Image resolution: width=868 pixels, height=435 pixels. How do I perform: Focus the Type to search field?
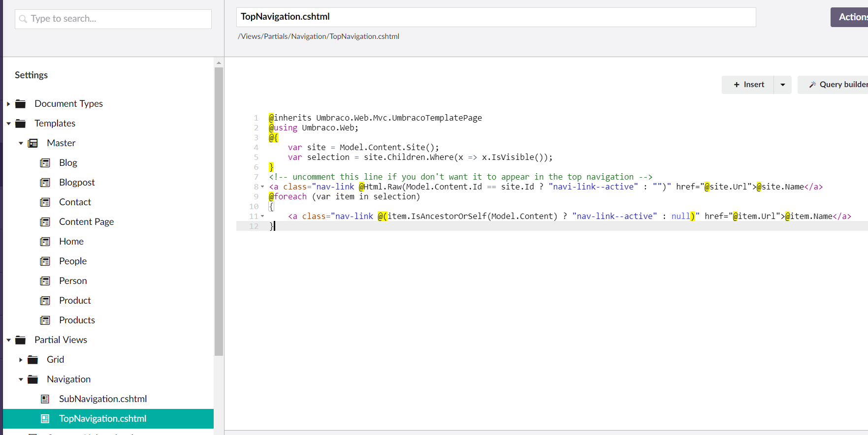coord(113,19)
